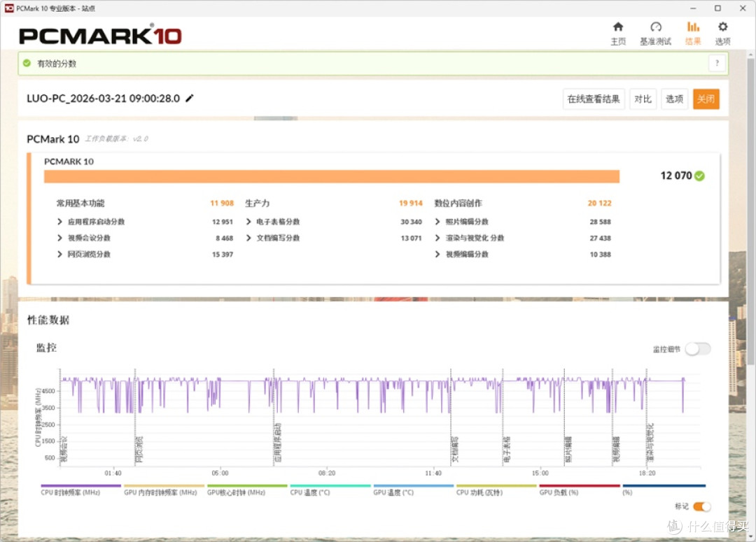Click the 文档编写 marker line in chart

coord(451,418)
